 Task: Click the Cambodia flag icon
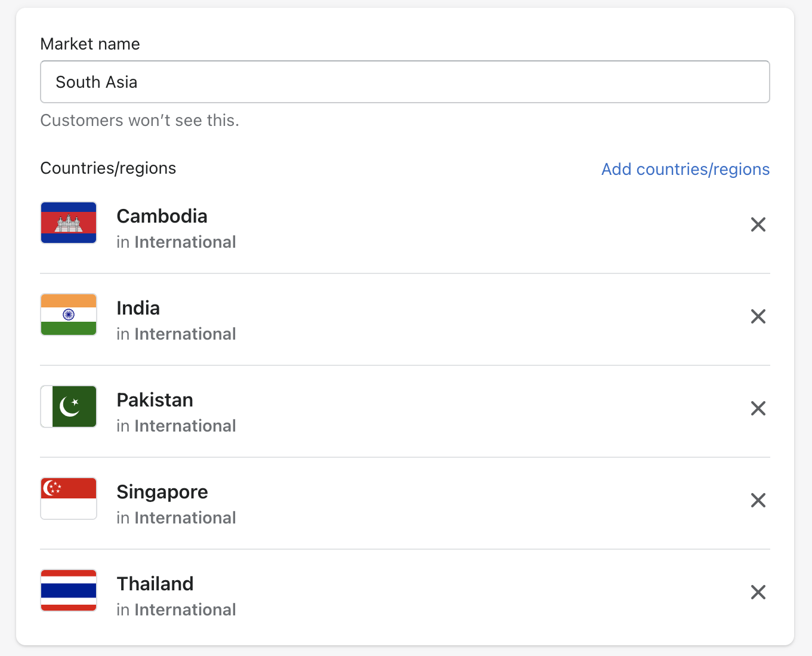tap(68, 222)
